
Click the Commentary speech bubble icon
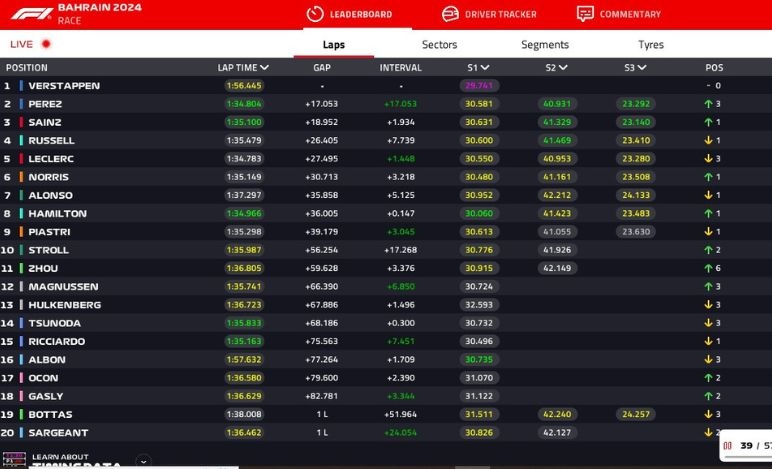pyautogui.click(x=585, y=14)
